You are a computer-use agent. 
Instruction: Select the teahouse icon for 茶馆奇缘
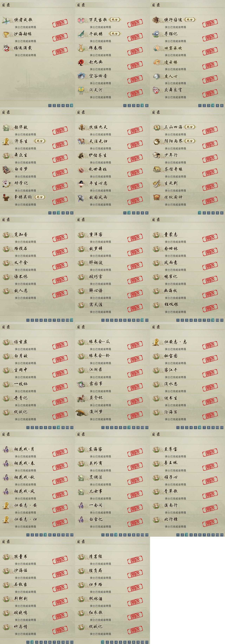(x=156, y=169)
